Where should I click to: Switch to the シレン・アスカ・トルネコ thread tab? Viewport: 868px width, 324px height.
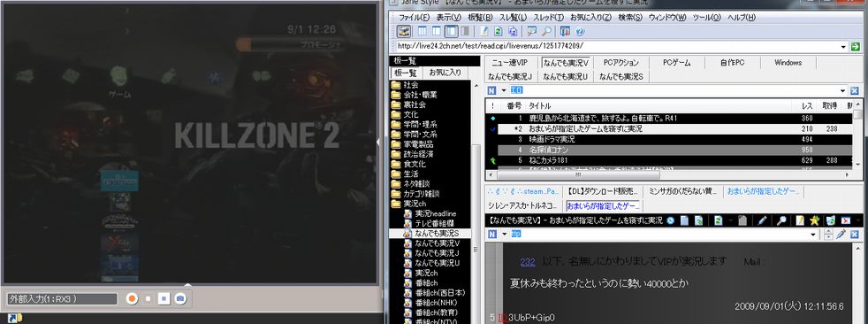click(523, 206)
